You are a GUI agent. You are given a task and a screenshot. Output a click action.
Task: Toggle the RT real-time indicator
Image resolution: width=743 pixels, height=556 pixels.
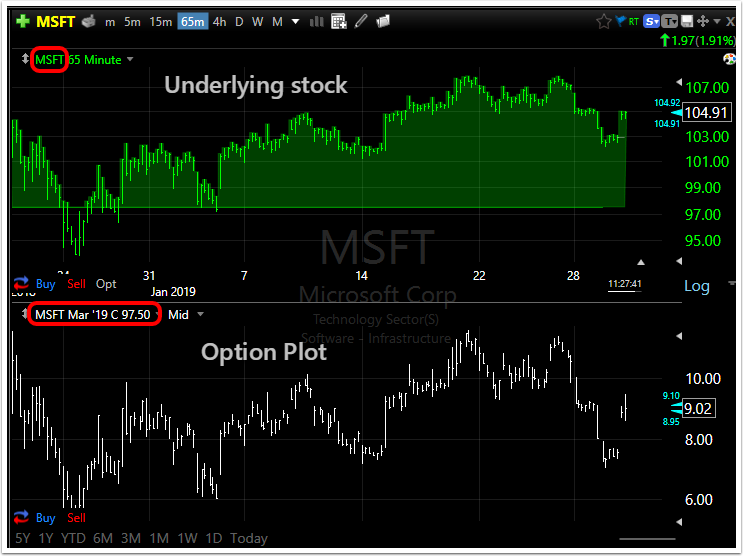[x=634, y=21]
